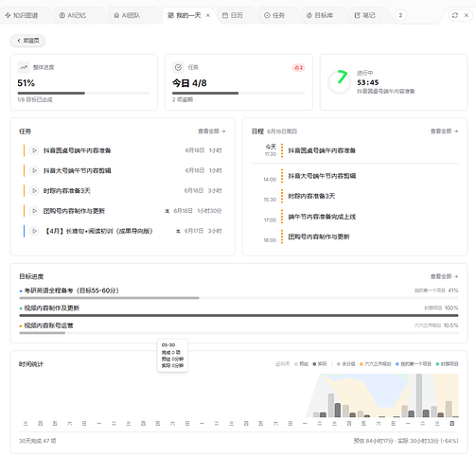Open 时辰内容准备3天 in the task list
This screenshot has width=476, height=473.
(66, 191)
